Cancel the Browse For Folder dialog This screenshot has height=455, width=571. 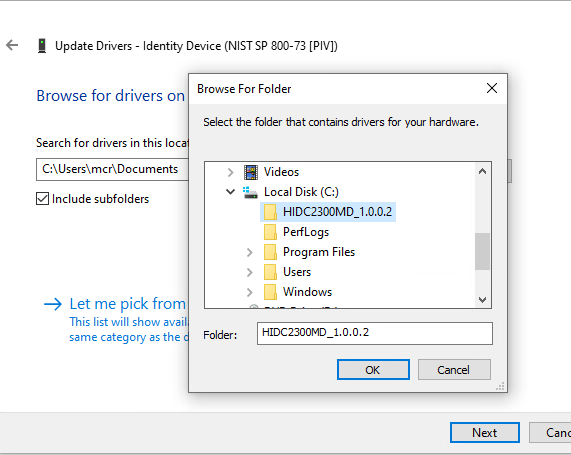coord(454,370)
